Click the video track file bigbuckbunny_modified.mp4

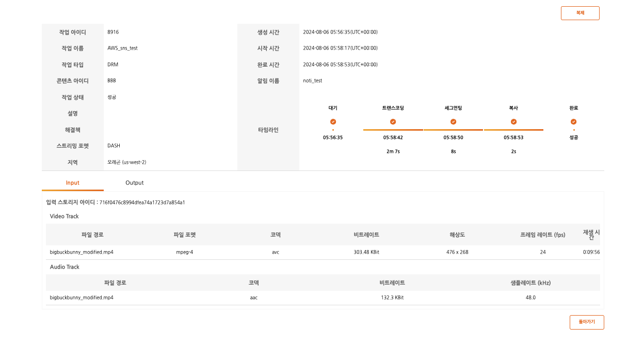point(82,252)
